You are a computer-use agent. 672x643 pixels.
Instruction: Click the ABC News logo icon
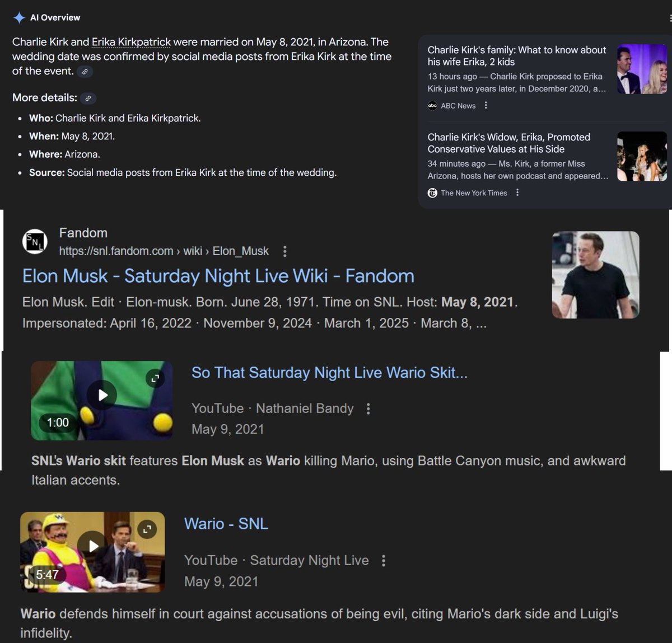point(432,105)
